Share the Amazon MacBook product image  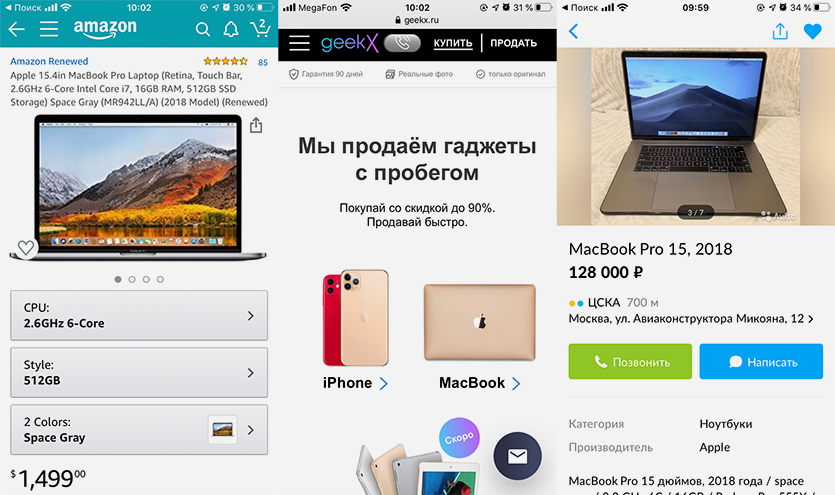[256, 125]
